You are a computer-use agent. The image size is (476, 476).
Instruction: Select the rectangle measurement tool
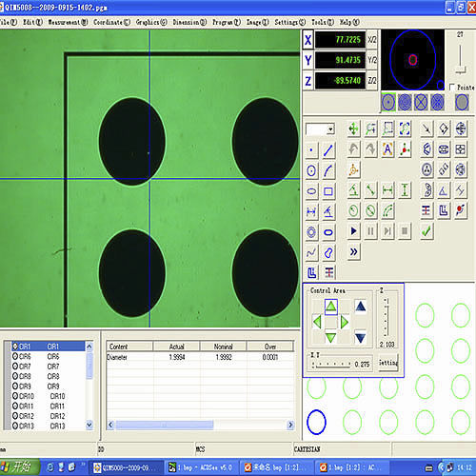pos(328,191)
